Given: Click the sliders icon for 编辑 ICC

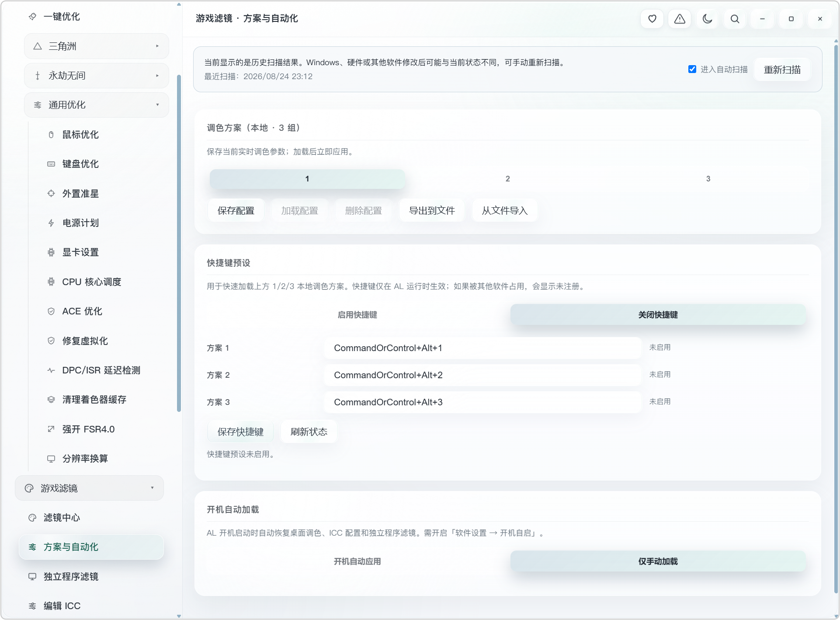Looking at the screenshot, I should pyautogui.click(x=32, y=606).
